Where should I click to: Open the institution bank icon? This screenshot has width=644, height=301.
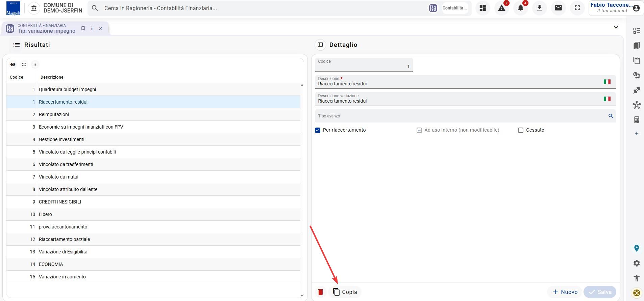tap(34, 8)
